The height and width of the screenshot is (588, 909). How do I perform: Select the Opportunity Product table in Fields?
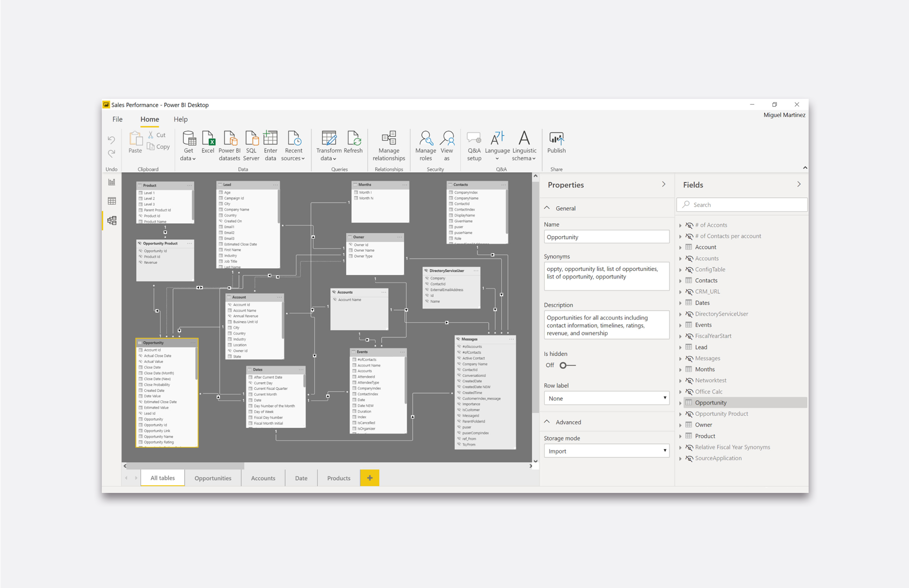(x=721, y=414)
